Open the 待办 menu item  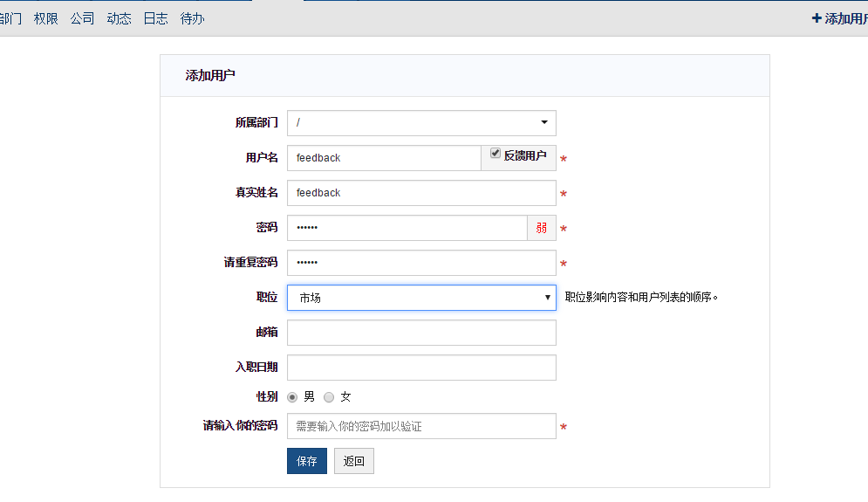(x=193, y=18)
